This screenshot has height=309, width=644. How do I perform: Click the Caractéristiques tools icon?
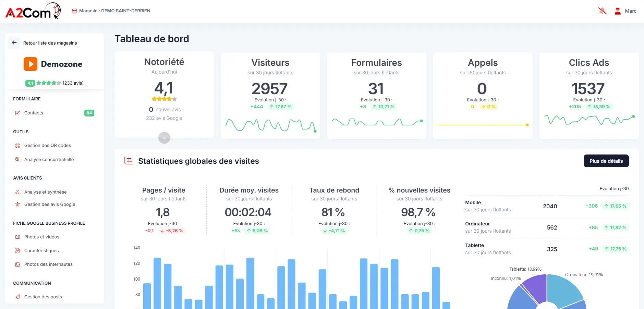(x=17, y=251)
